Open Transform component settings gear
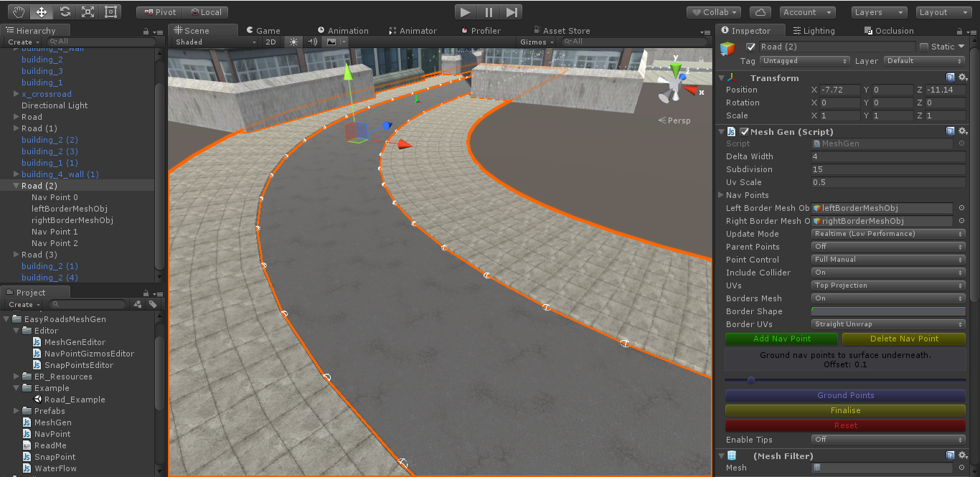980x477 pixels. tap(961, 77)
